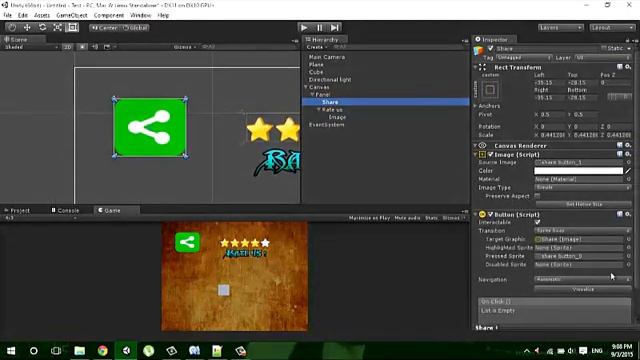
Task: Toggle Global handle rotation button
Action: [135, 28]
